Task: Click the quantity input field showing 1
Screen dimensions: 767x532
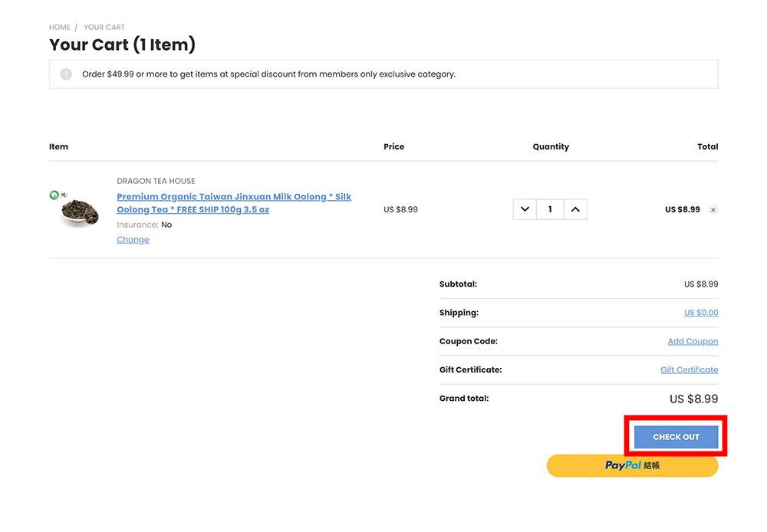Action: [550, 209]
